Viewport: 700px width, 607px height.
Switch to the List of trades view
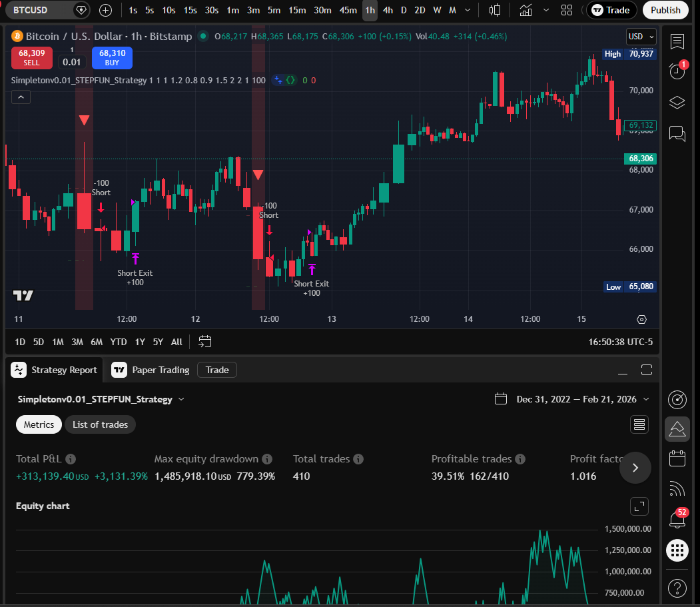[100, 424]
